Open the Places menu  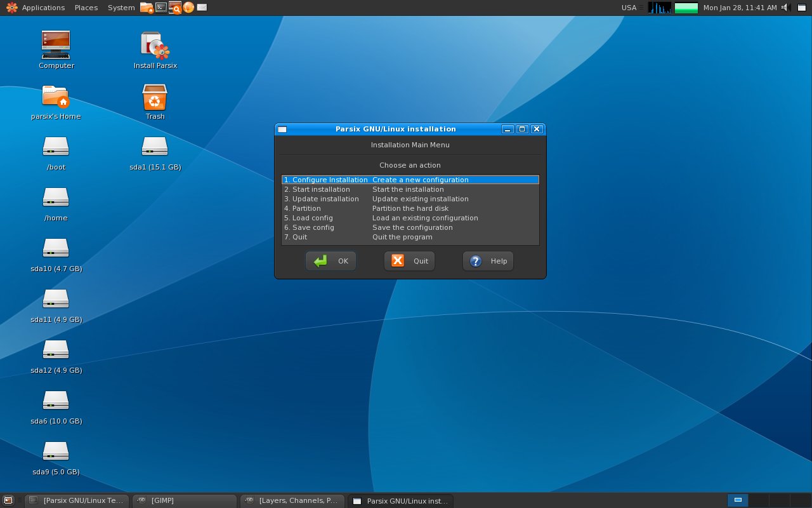point(86,8)
